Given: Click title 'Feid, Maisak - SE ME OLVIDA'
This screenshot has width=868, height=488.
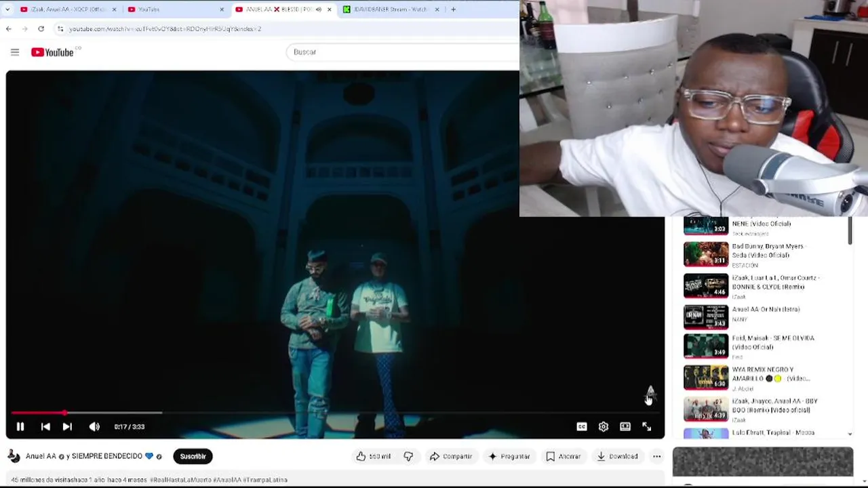Looking at the screenshot, I should click(773, 342).
